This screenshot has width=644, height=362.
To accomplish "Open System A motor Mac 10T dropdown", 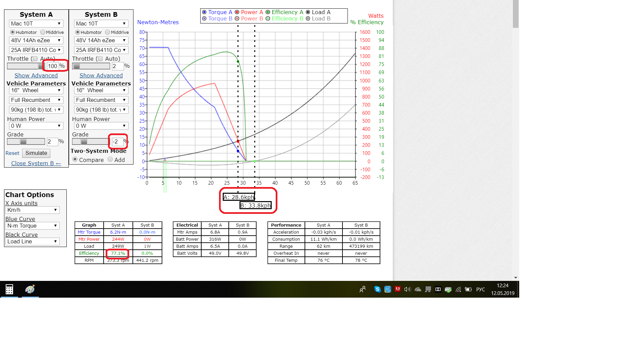I will (x=36, y=23).
